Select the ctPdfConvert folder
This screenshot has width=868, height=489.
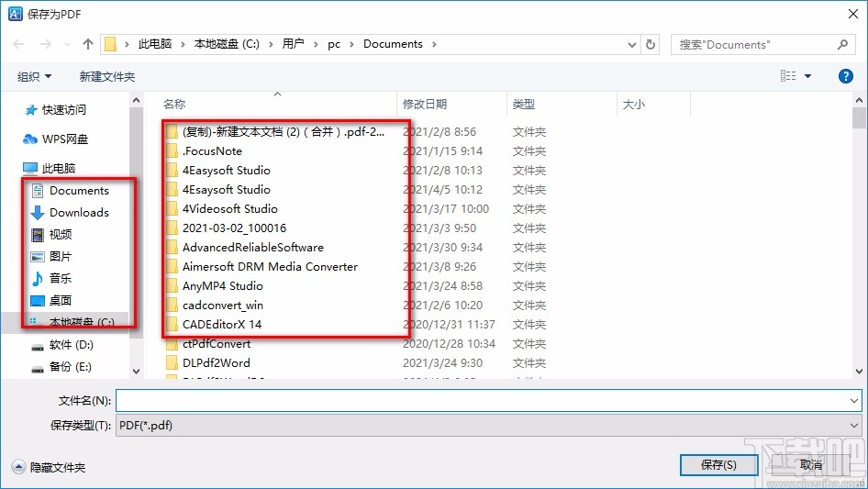(x=208, y=344)
